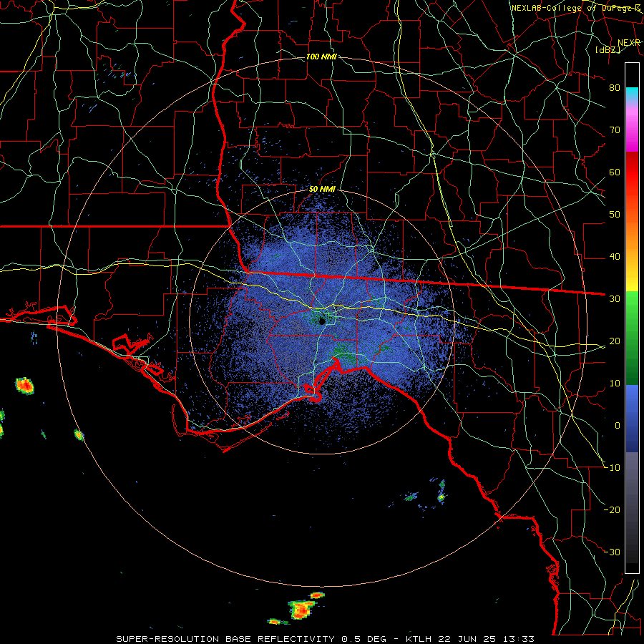
Task: Select the "10" value on the dBZ scale
Action: [615, 384]
